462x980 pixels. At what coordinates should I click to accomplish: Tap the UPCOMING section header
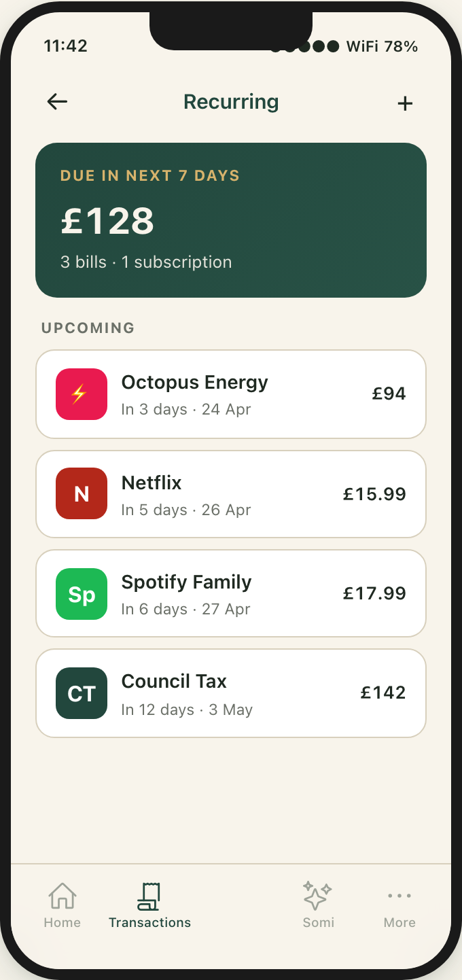(88, 328)
